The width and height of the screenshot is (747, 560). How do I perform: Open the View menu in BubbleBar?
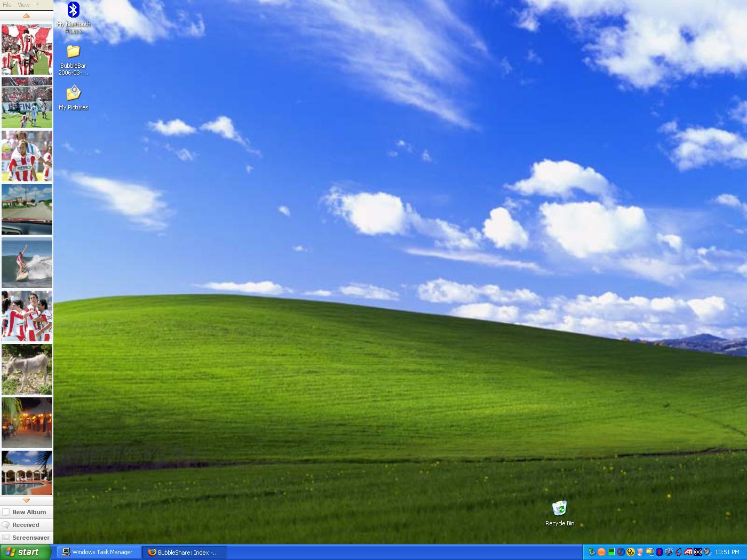point(23,5)
